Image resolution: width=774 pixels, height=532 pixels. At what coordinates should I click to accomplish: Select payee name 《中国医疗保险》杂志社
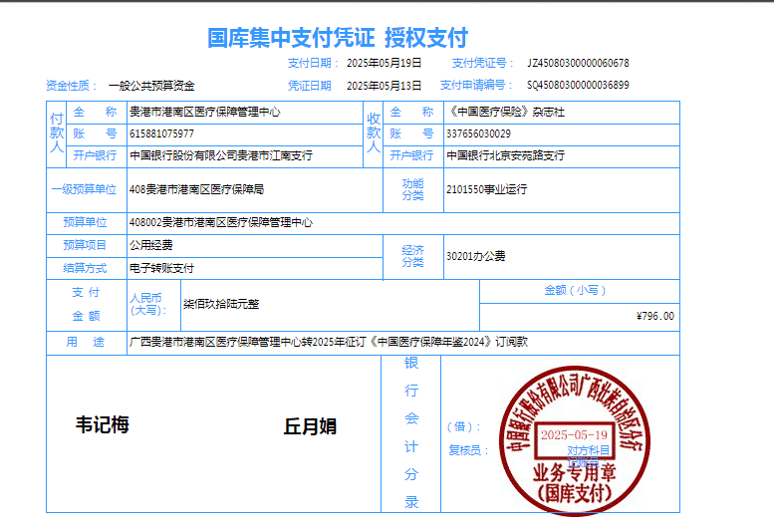tap(505, 112)
